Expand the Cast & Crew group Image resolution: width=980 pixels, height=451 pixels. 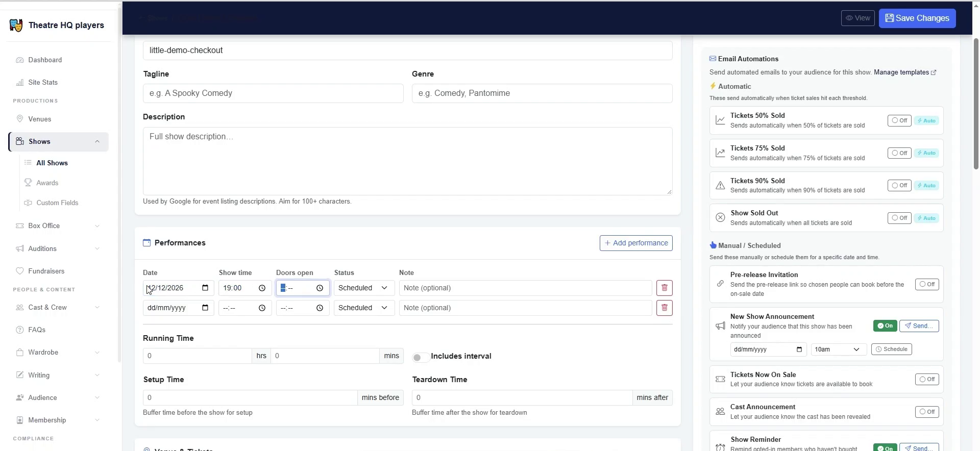pos(97,307)
